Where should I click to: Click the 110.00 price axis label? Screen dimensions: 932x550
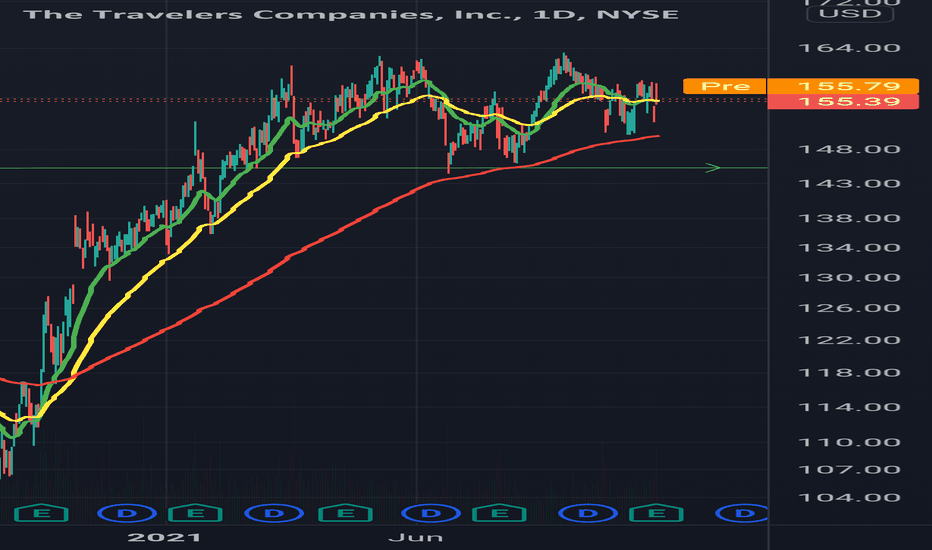[x=849, y=442]
